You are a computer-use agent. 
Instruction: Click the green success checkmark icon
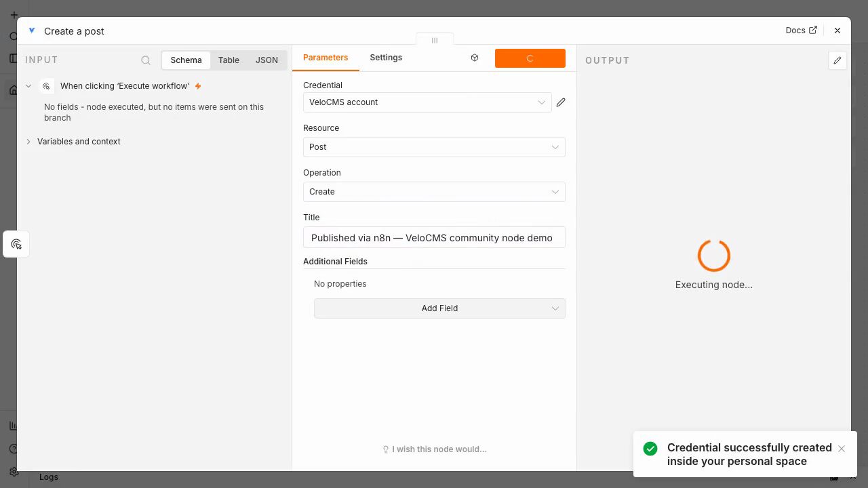(650, 449)
